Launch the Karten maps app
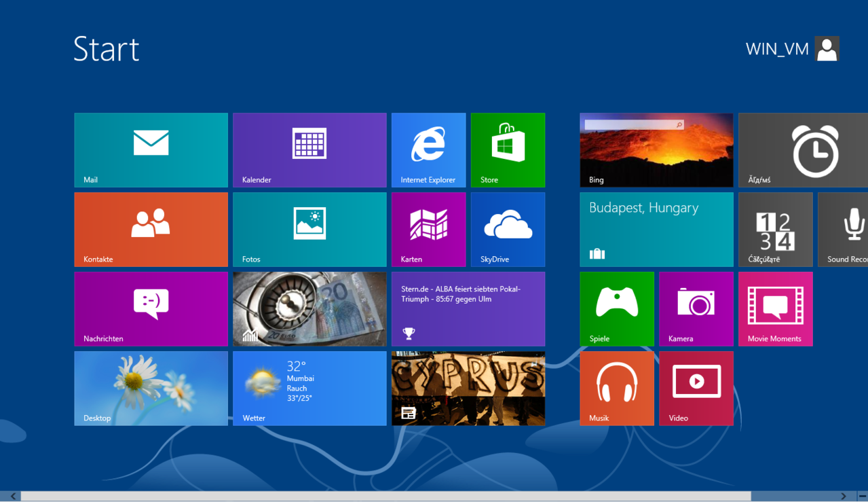 [x=428, y=229]
